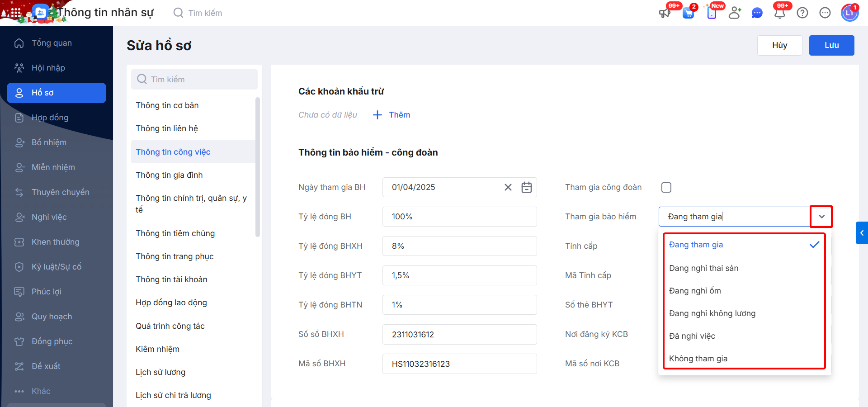Click the help question mark icon

802,13
